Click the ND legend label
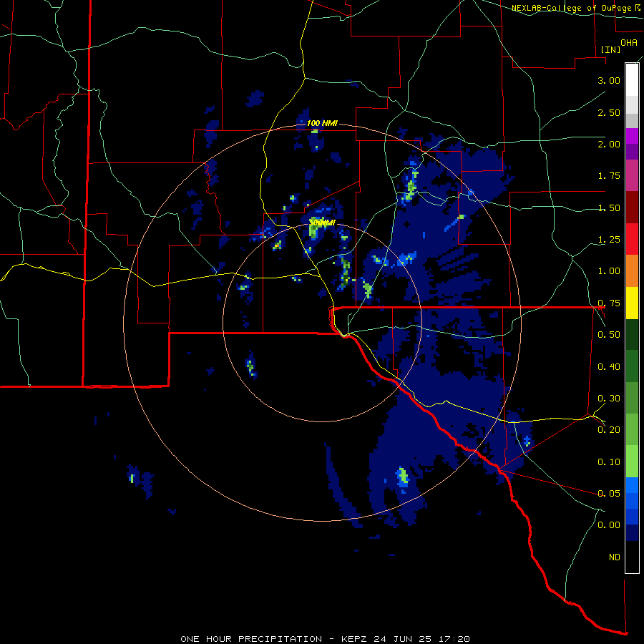Image resolution: width=644 pixels, height=644 pixels. [615, 557]
